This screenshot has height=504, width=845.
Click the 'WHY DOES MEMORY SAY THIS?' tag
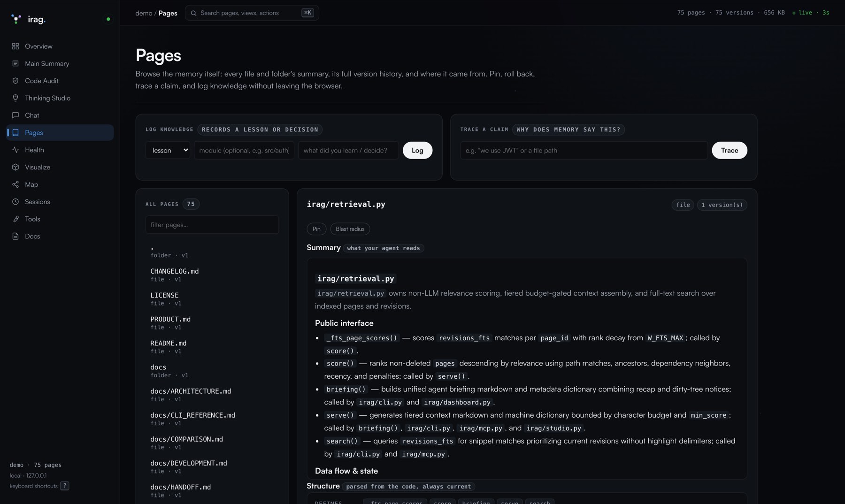(568, 130)
